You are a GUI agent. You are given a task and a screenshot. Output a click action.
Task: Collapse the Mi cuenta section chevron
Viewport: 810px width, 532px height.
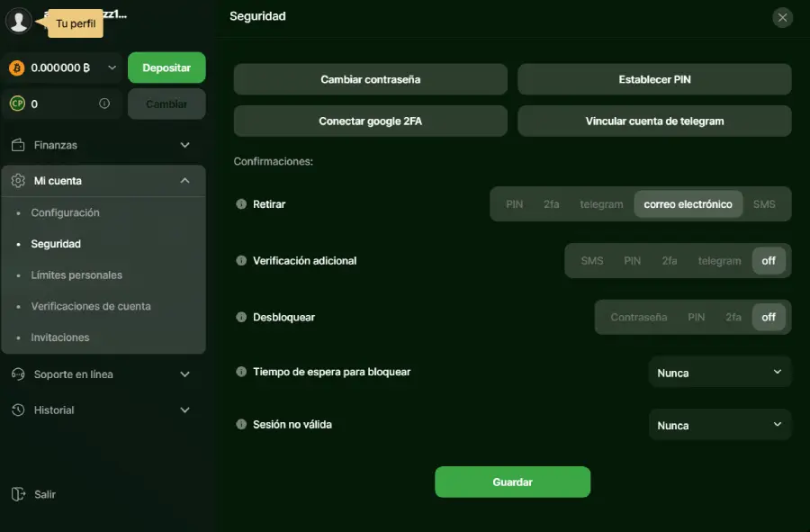coord(184,180)
